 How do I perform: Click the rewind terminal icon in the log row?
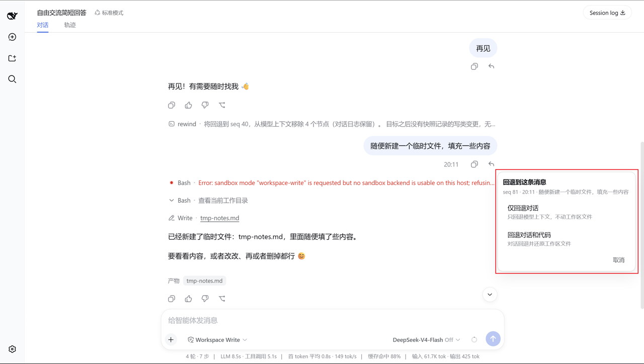click(x=172, y=124)
